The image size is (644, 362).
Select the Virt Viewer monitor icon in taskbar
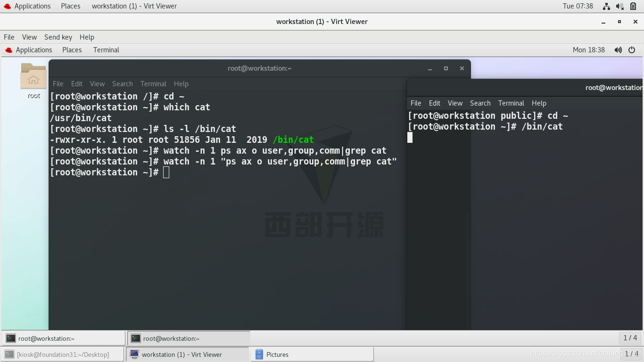[x=134, y=354]
